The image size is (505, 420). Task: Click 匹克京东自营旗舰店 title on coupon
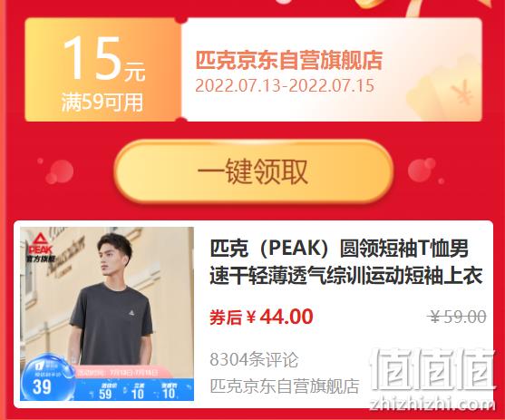289,60
